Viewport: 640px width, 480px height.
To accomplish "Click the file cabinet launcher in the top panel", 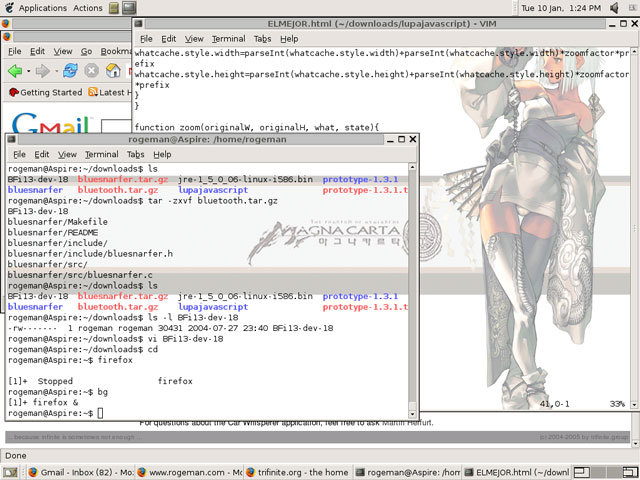I will [114, 8].
